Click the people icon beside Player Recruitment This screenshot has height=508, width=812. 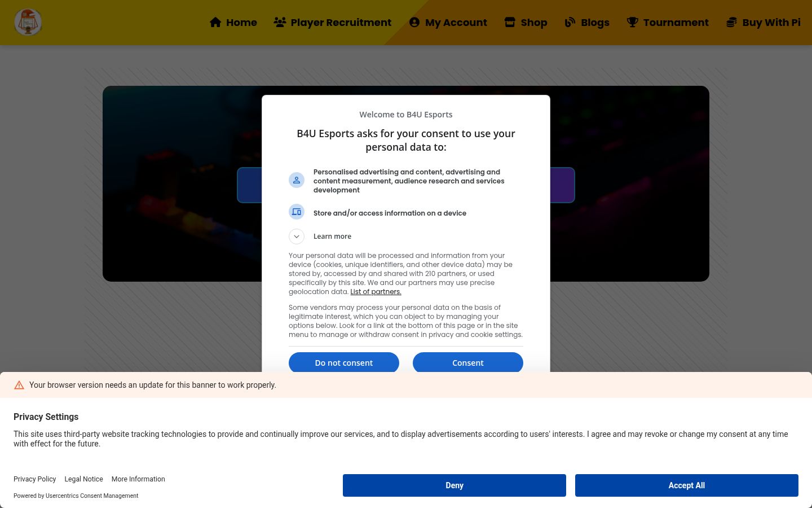tap(280, 22)
